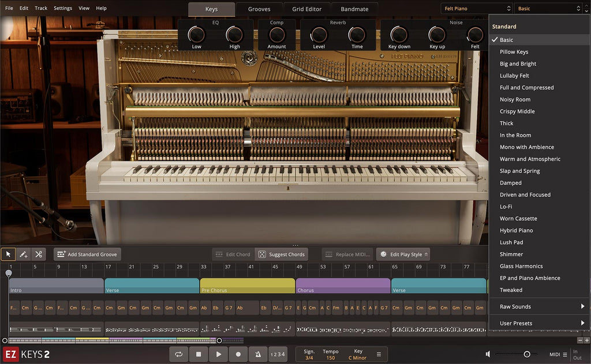The height and width of the screenshot is (364, 591).
Task: Start playback with the play button
Action: tap(219, 354)
